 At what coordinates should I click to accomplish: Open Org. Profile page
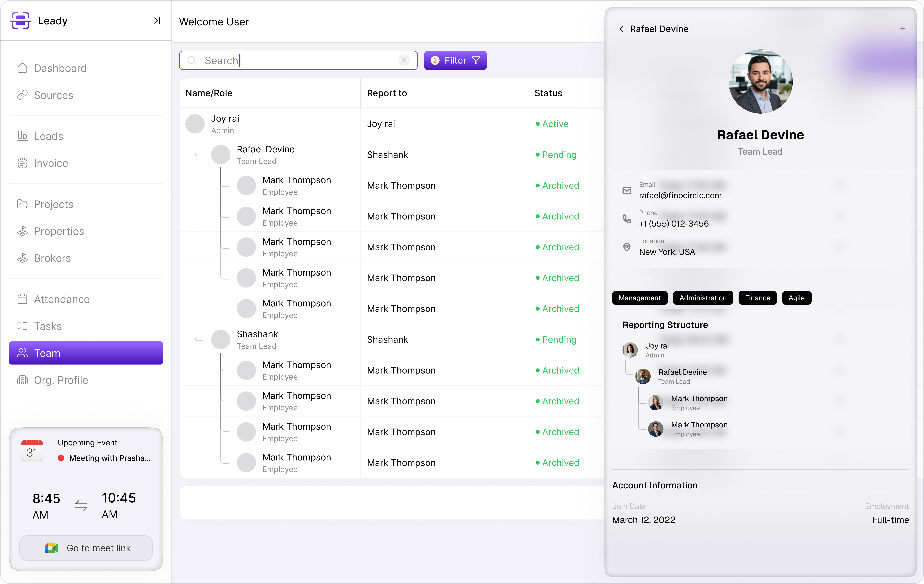(86, 380)
